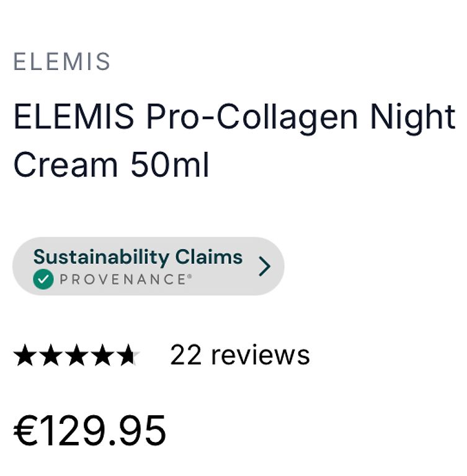Click the euro symbol in the price
Image resolution: width=467 pixels, height=476 pixels.
(x=25, y=431)
